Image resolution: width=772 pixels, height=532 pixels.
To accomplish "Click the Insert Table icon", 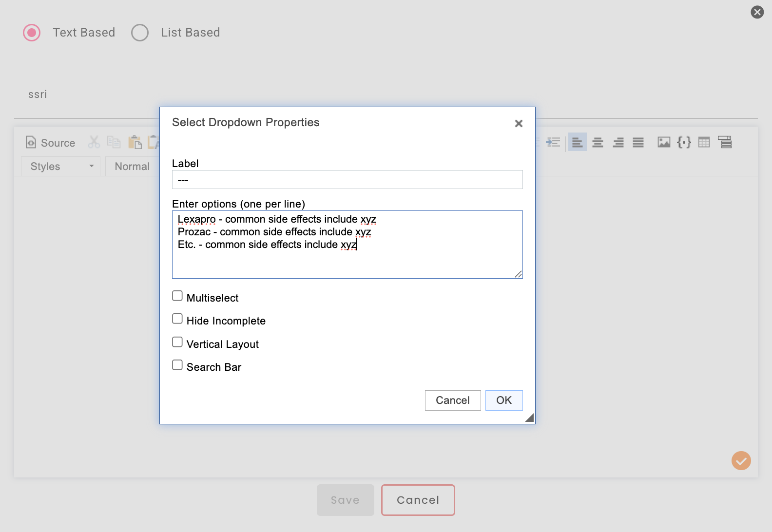I will (704, 142).
